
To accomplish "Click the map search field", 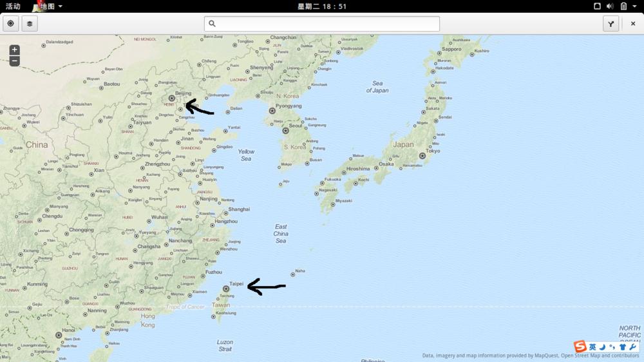I will 322,24.
